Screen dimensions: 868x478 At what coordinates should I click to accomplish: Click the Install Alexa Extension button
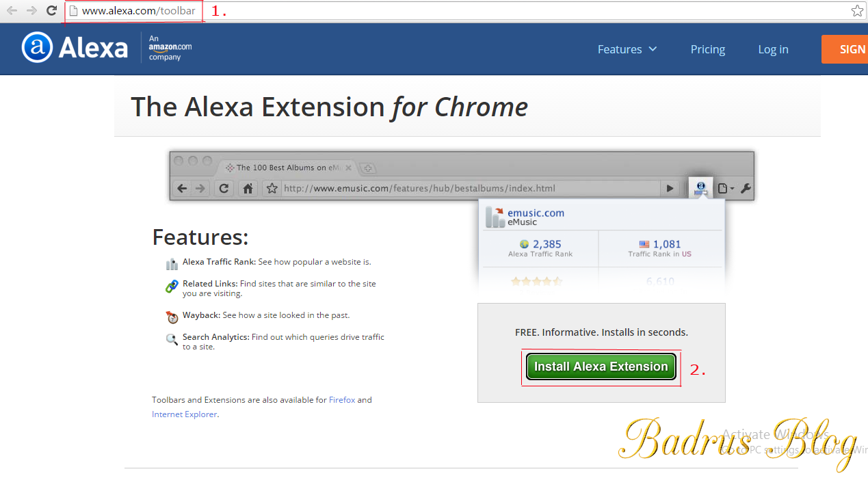click(x=600, y=367)
